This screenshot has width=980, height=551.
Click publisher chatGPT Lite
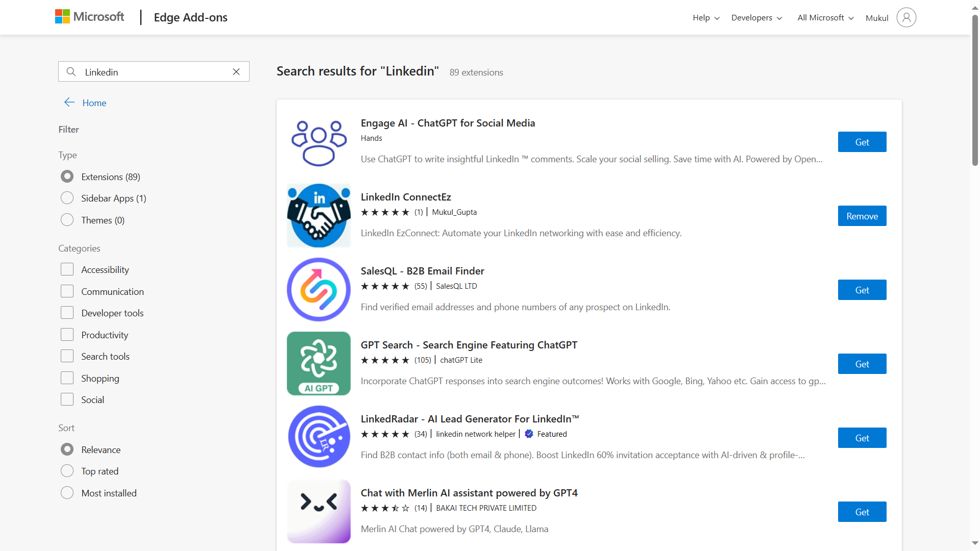(x=461, y=360)
